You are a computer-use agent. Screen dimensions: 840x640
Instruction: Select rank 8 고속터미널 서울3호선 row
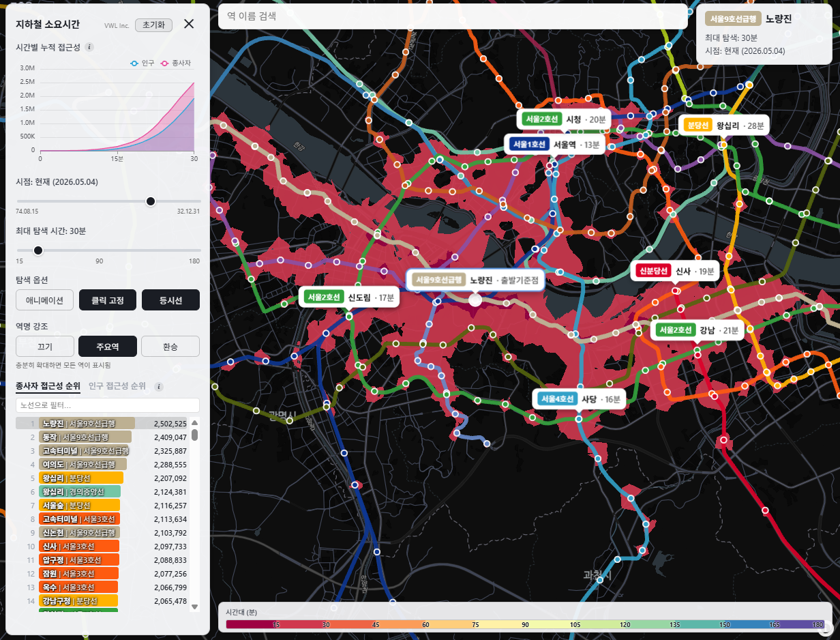coord(102,519)
